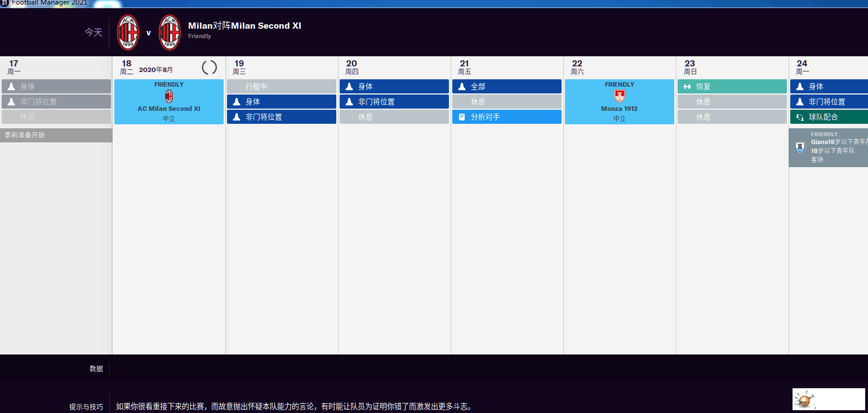Click the Football Manager 2021 app icon

(x=5, y=3)
